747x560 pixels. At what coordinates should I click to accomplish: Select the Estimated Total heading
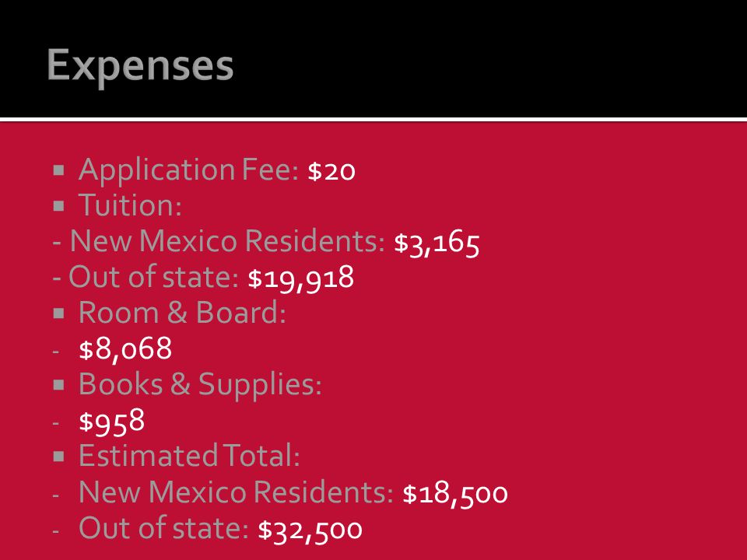[x=189, y=456]
